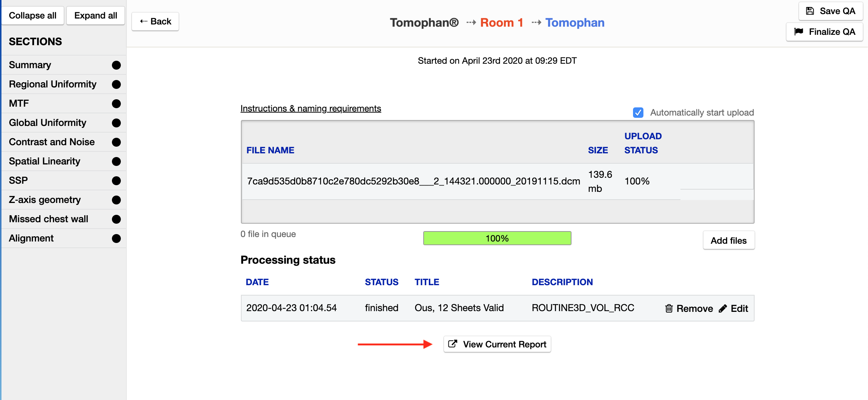This screenshot has width=868, height=400.
Task: Click the Save QA icon button
Action: (809, 10)
